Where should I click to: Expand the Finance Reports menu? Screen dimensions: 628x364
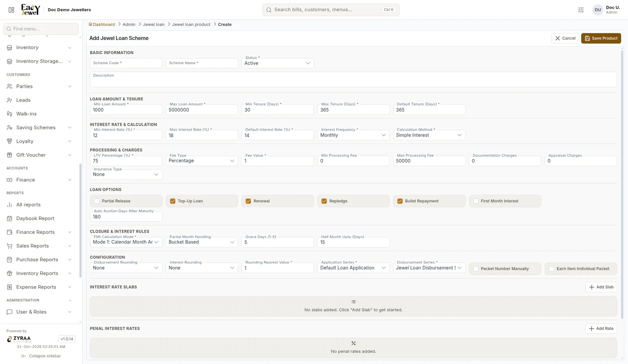click(39, 232)
